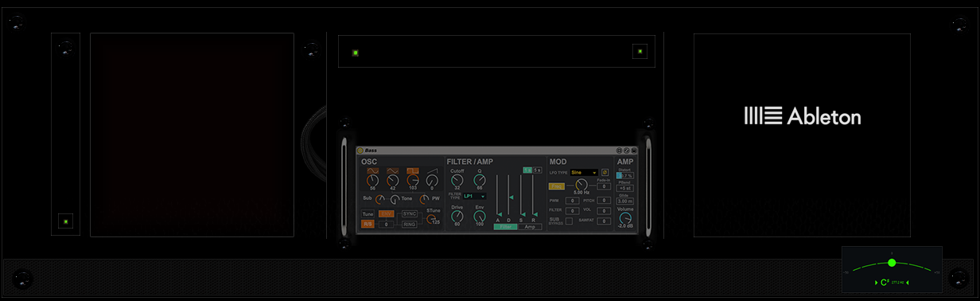980x301 pixels.
Task: Click the Ableton logo
Action: click(x=802, y=116)
